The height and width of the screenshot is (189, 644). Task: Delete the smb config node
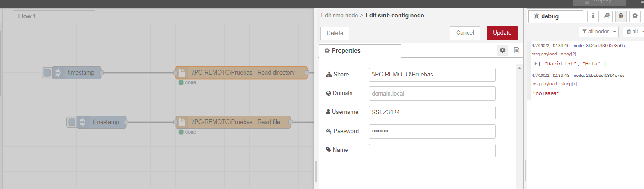click(x=335, y=33)
